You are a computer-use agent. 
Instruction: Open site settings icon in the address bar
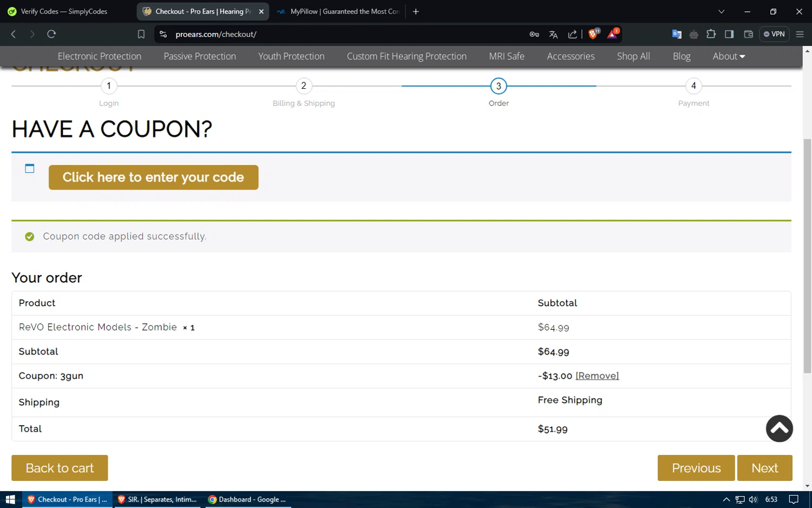pos(163,34)
